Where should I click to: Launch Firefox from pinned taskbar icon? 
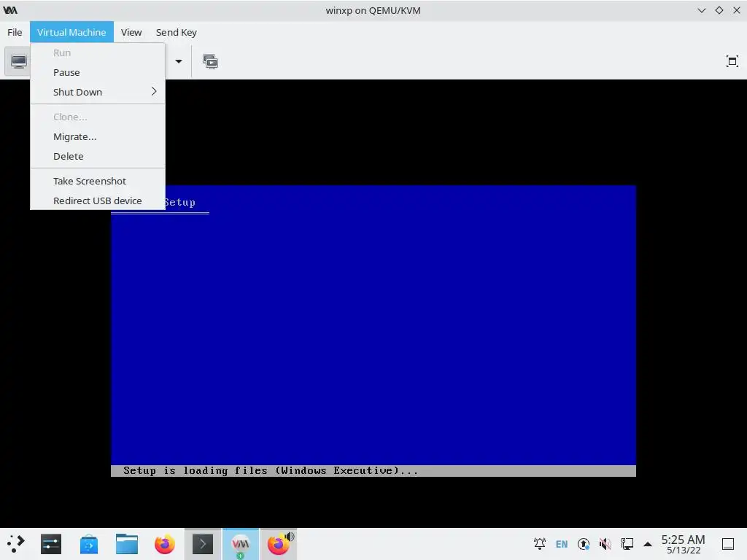[x=164, y=544]
